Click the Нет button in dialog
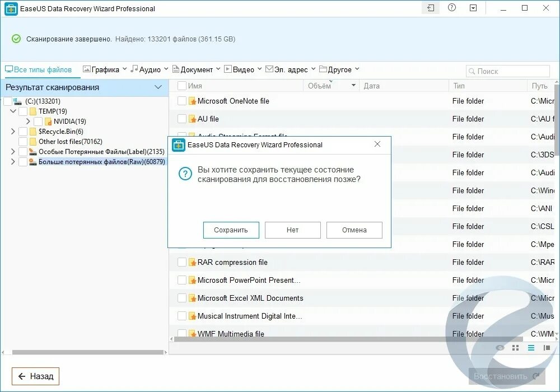The width and height of the screenshot is (560, 392). tap(292, 230)
